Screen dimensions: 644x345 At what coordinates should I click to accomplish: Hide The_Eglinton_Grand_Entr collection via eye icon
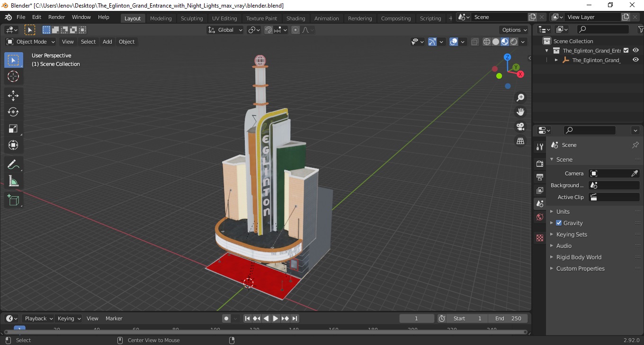pos(635,50)
